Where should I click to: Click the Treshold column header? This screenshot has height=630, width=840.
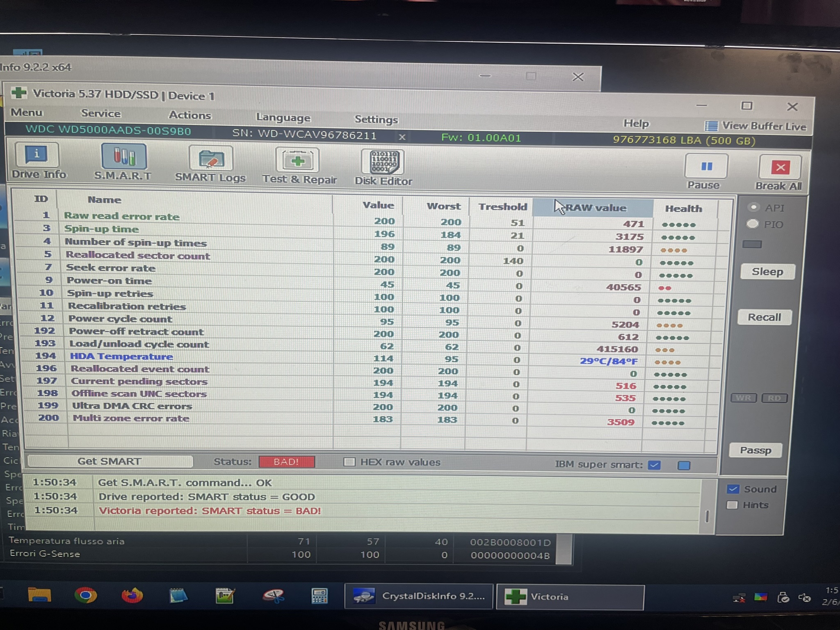[x=502, y=206]
